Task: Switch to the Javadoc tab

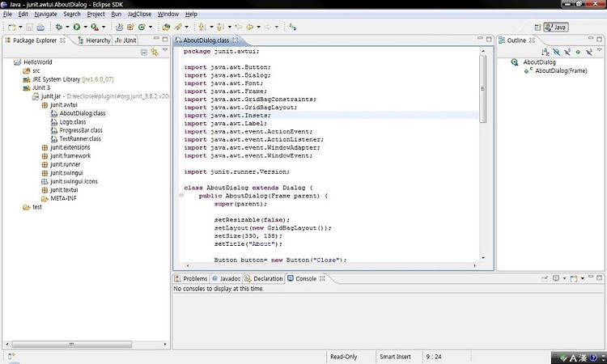Action: click(227, 278)
